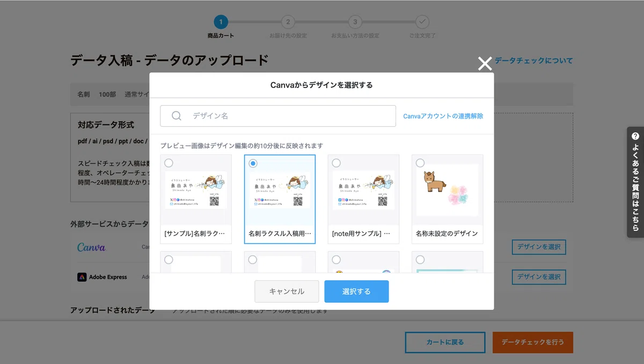Select radio for 名刺ラクスル入稿用 design
Viewport: 644px width, 364px height.
[253, 163]
